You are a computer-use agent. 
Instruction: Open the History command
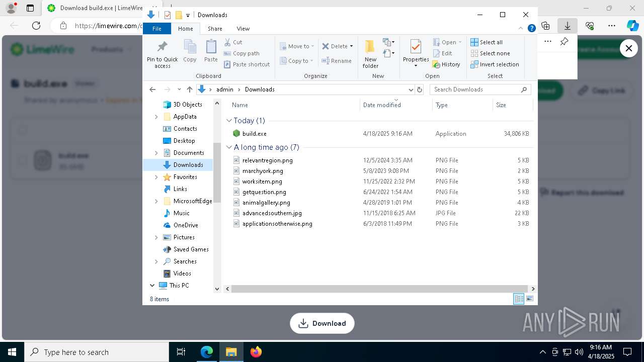point(446,64)
